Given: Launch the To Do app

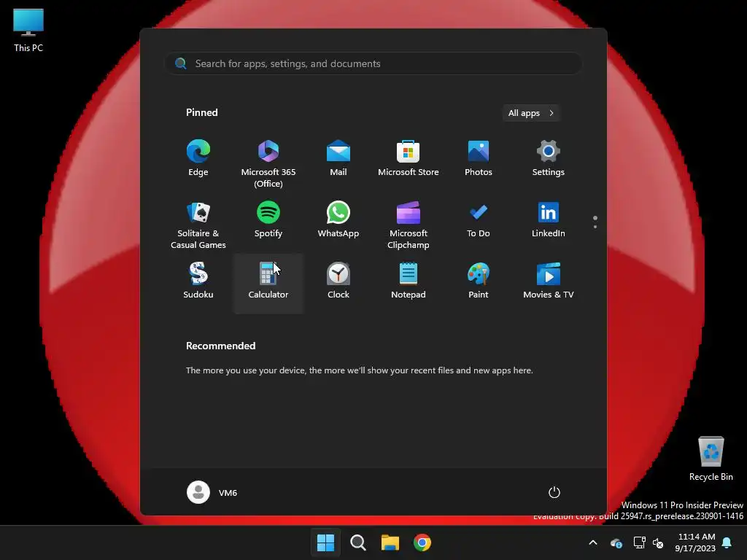Looking at the screenshot, I should pos(479,219).
